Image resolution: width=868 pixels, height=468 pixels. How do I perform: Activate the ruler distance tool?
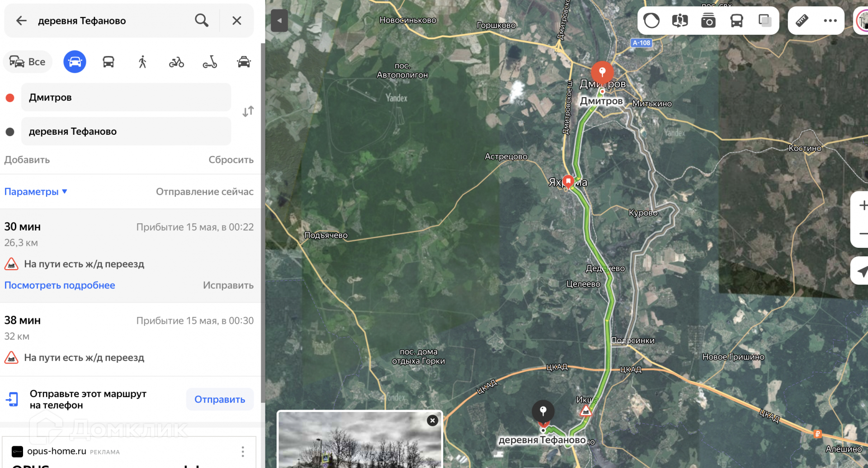click(x=802, y=21)
